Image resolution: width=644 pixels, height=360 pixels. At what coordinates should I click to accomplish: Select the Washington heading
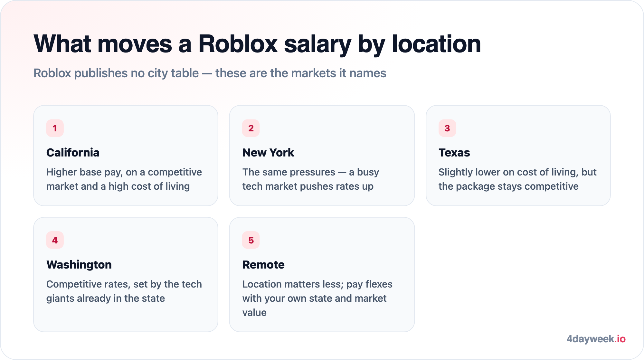click(x=79, y=265)
